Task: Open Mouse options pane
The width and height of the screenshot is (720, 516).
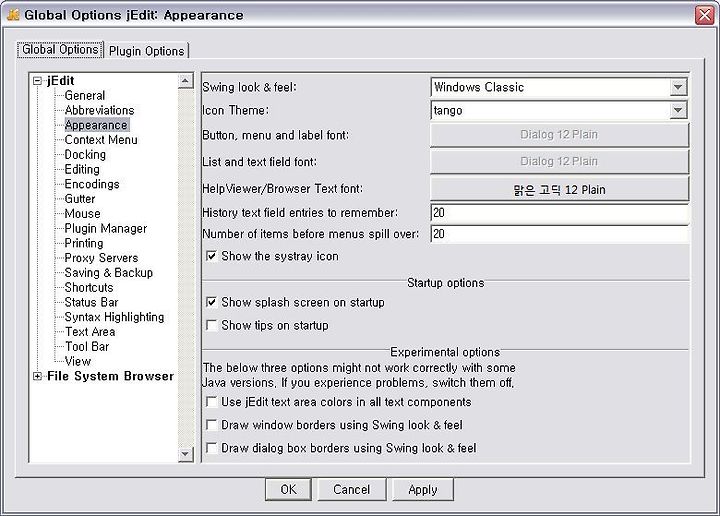Action: [x=82, y=213]
